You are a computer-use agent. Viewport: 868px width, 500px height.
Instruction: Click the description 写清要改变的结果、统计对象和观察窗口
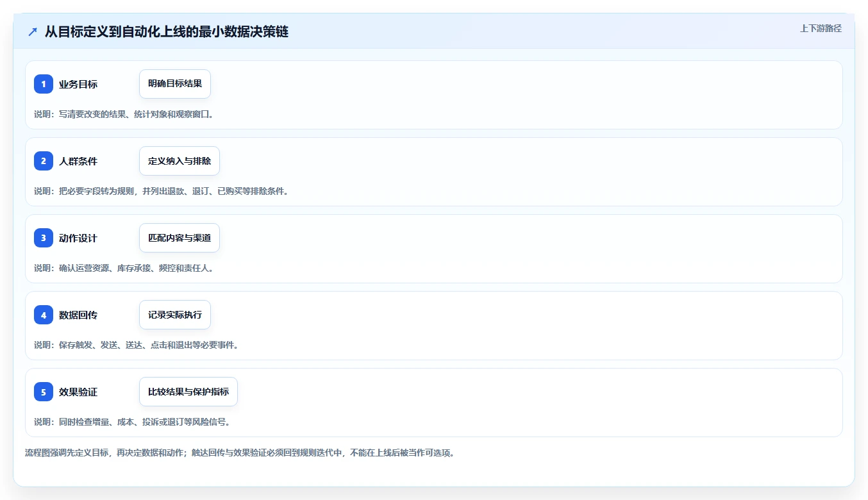tap(124, 114)
